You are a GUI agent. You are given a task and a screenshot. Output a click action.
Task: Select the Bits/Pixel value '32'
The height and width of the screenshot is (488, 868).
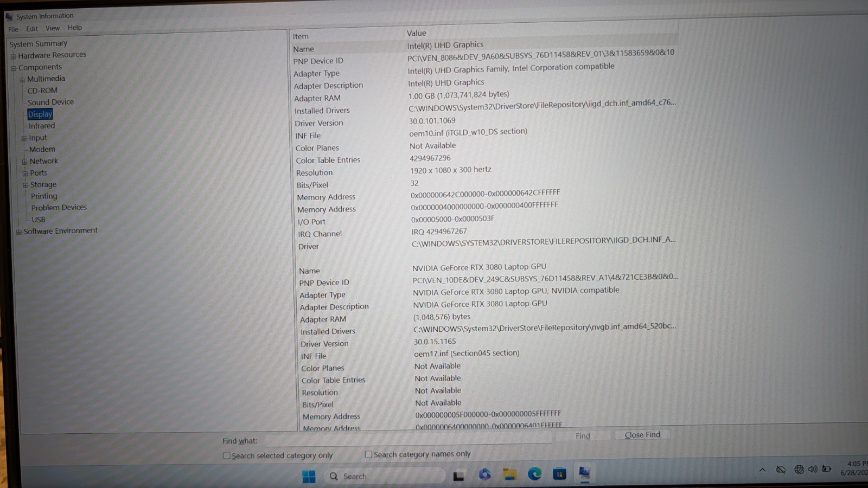click(414, 183)
